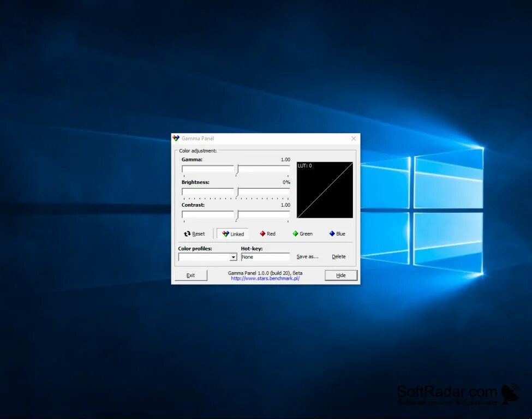Click the Gamma slider thumb
Screen dimensions: 532x419
237,170
